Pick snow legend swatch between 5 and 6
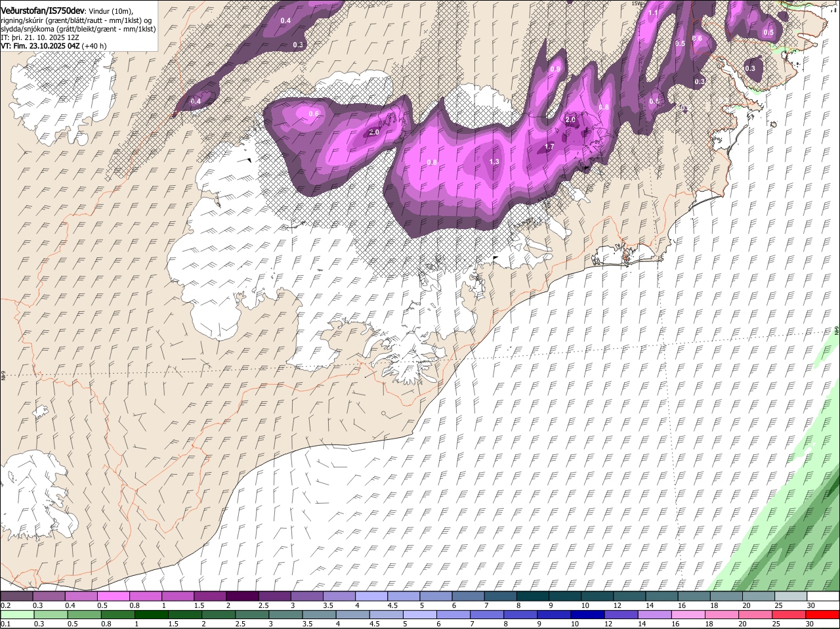This screenshot has height=629, width=840. (436, 596)
